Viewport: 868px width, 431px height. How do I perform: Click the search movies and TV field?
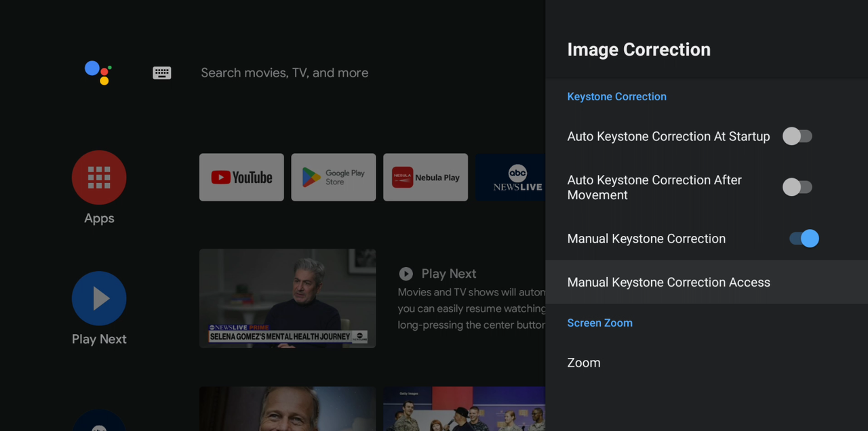285,73
